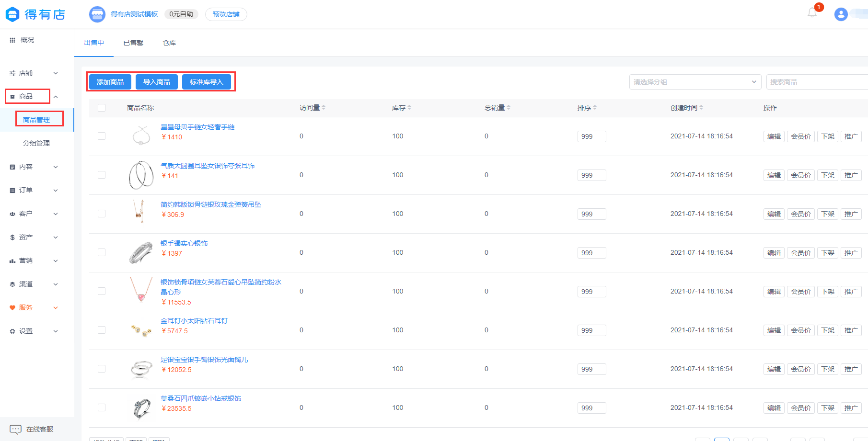Open the 仓库 tab
868x441 pixels.
tap(169, 43)
